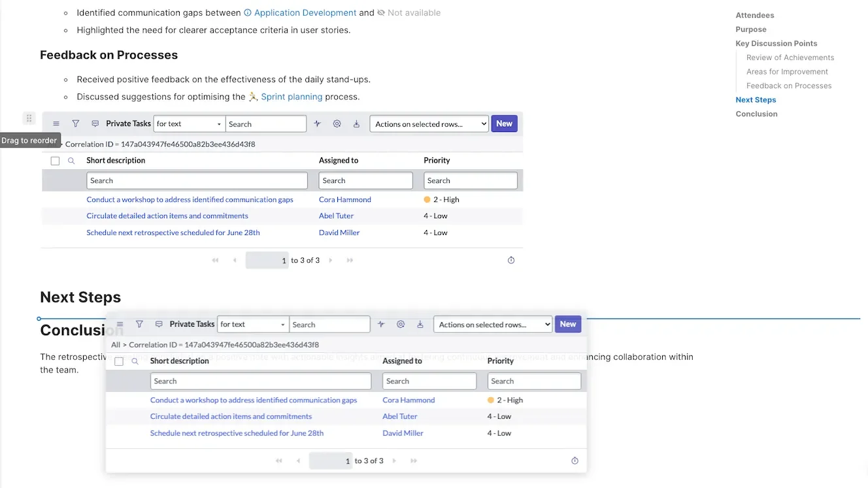Viewport: 868px width, 488px height.
Task: Click the comment bubble icon beside upper Private Tasks
Action: coord(95,124)
